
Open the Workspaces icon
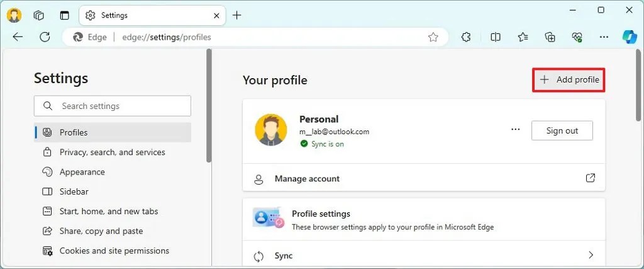(39, 16)
